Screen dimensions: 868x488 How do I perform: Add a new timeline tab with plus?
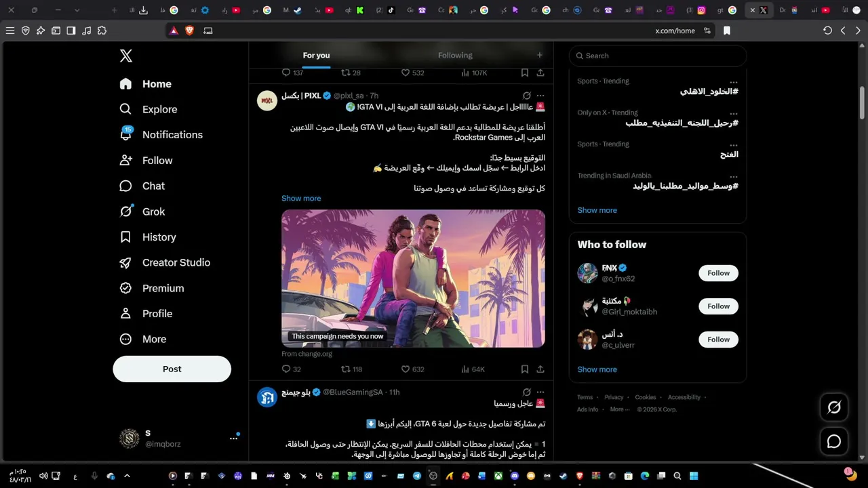click(x=540, y=56)
